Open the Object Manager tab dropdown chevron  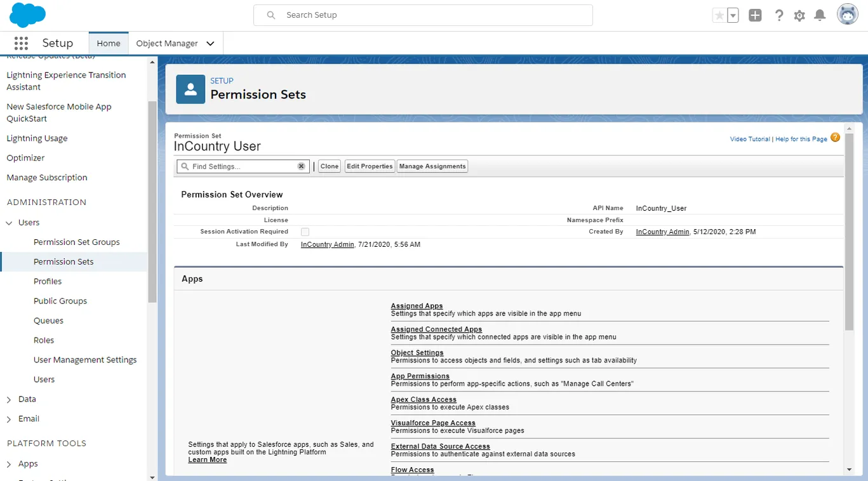pyautogui.click(x=210, y=44)
